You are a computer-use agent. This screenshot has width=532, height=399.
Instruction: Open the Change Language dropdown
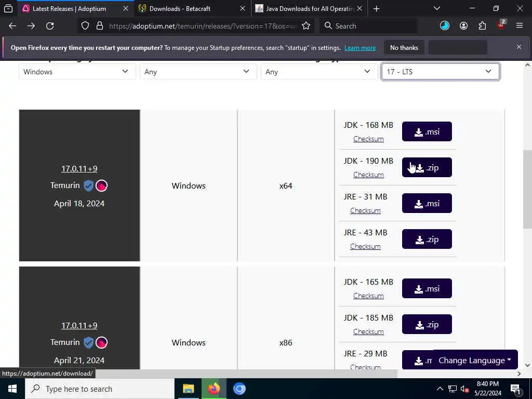point(475,360)
